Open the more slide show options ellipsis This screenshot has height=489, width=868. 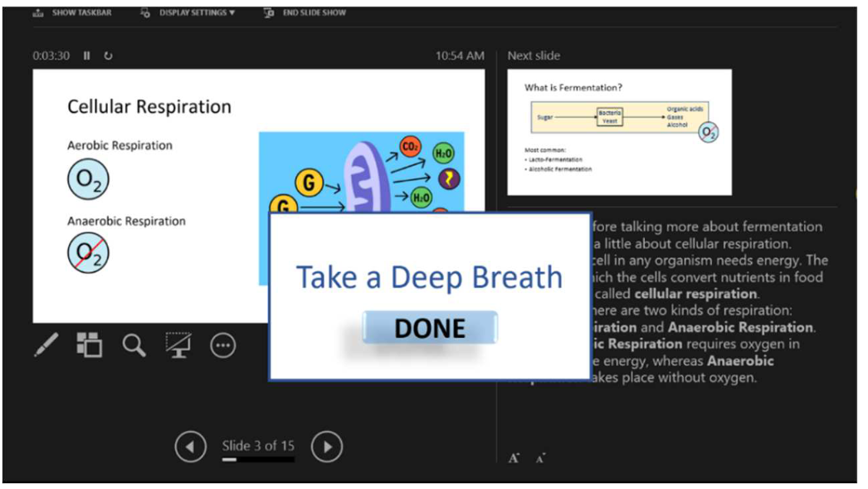click(222, 345)
